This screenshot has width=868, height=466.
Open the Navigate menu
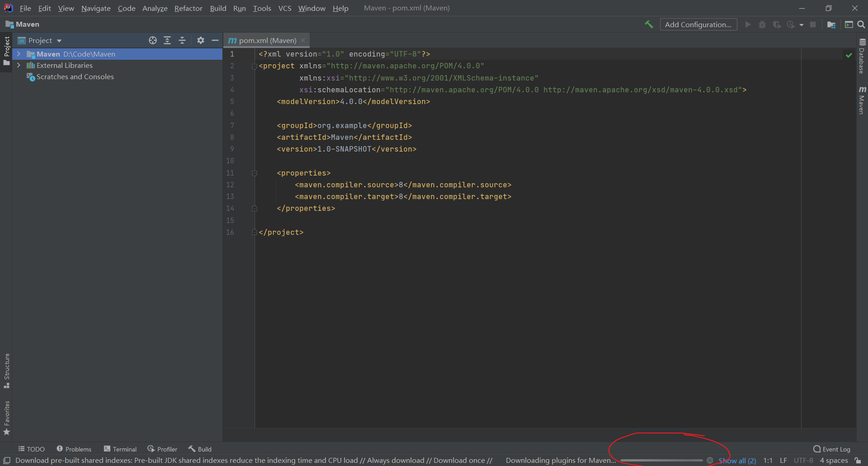(x=96, y=8)
